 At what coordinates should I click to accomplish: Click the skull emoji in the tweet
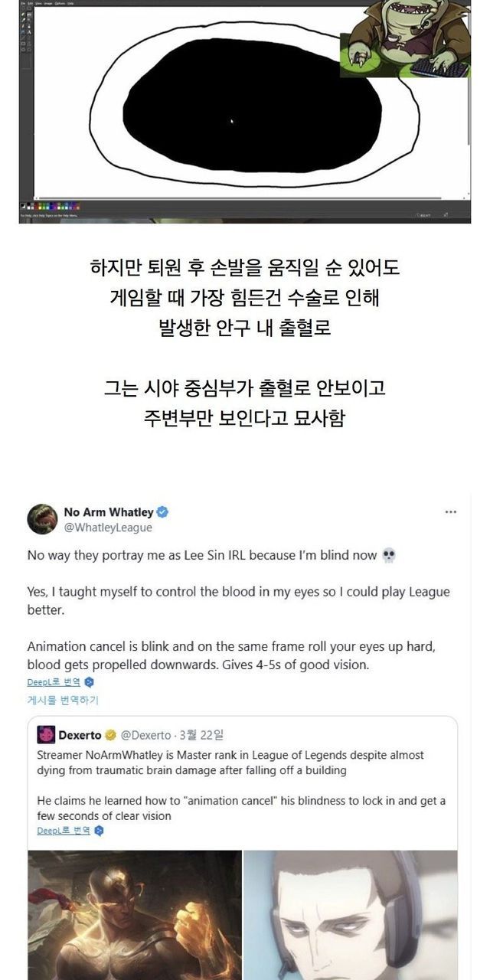point(388,555)
